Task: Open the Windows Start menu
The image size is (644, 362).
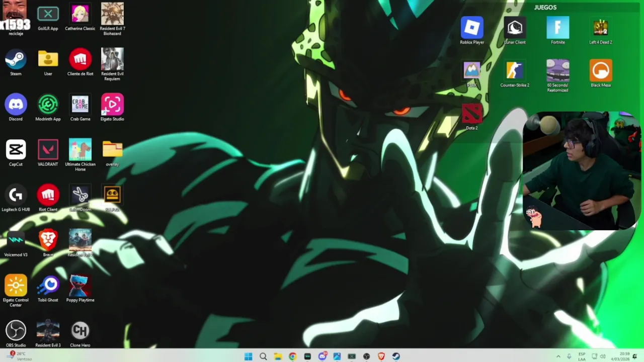Action: (x=248, y=356)
